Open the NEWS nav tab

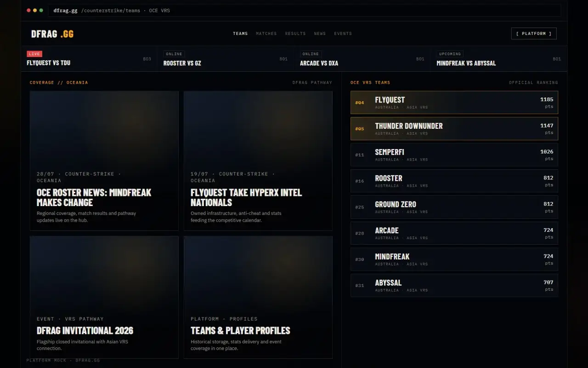320,34
